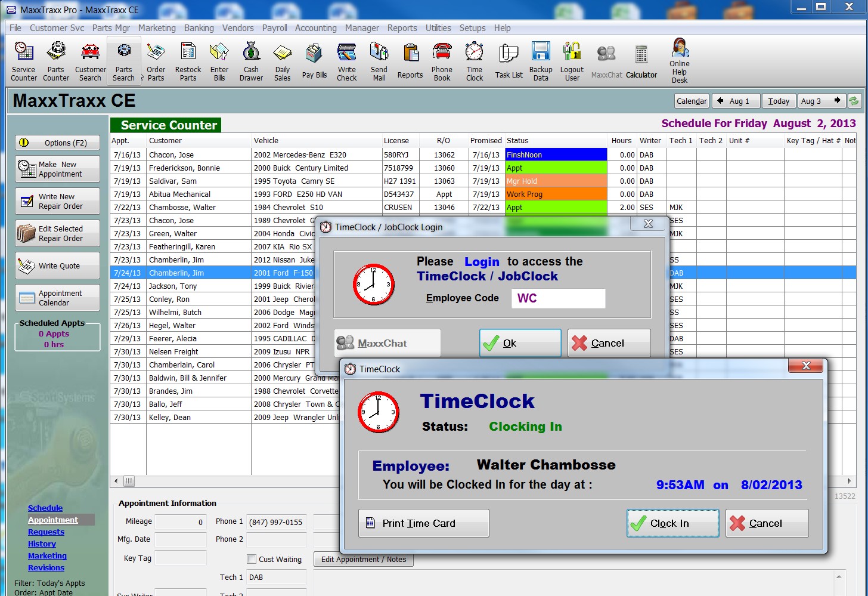Screen dimensions: 868x596
Task: Go back to Aug 1 schedule
Action: click(x=736, y=101)
